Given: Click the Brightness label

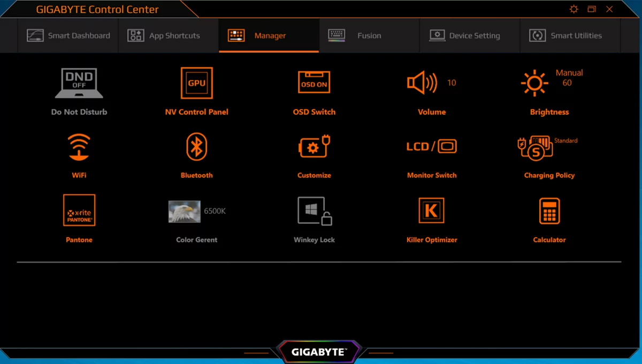Looking at the screenshot, I should pyautogui.click(x=549, y=112).
